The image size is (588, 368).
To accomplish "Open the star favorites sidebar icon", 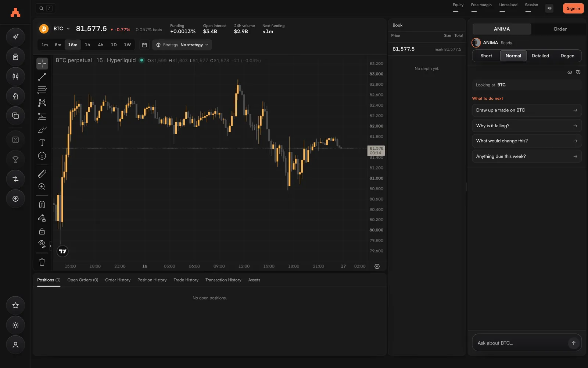I will pos(15,305).
